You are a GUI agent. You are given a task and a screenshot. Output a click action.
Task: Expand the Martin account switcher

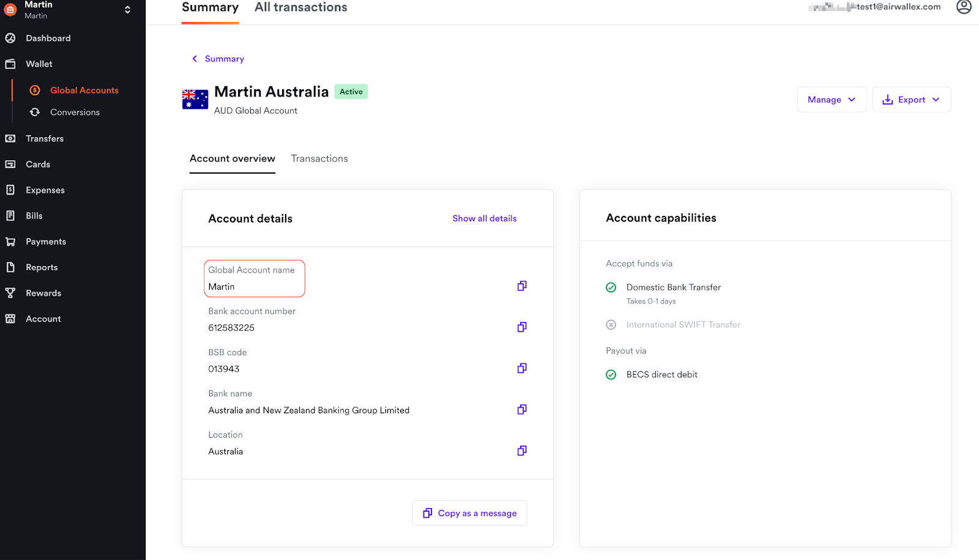coord(127,10)
